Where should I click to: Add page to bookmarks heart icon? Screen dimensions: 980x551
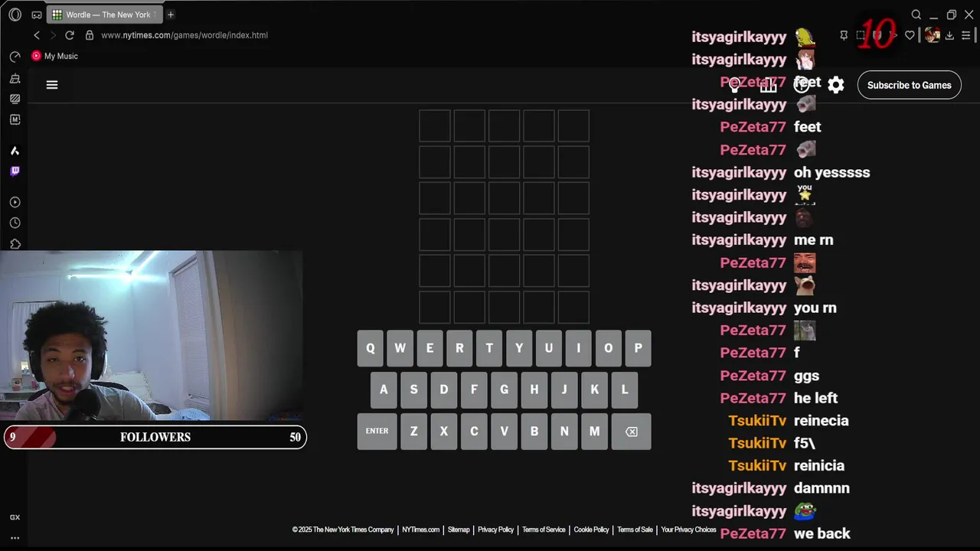click(x=910, y=35)
